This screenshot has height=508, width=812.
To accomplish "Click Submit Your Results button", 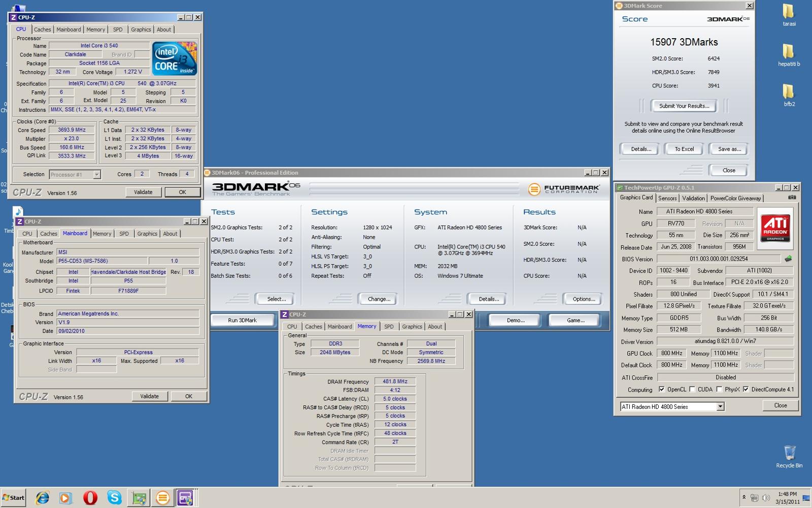I will point(684,106).
